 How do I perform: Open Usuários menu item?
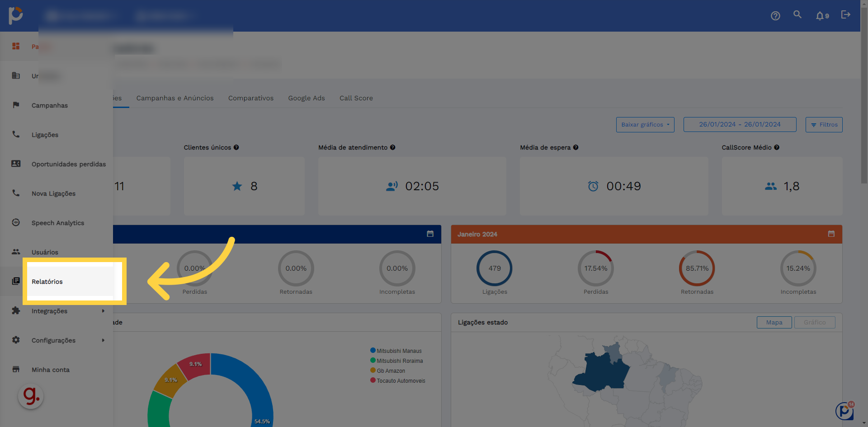coord(45,252)
